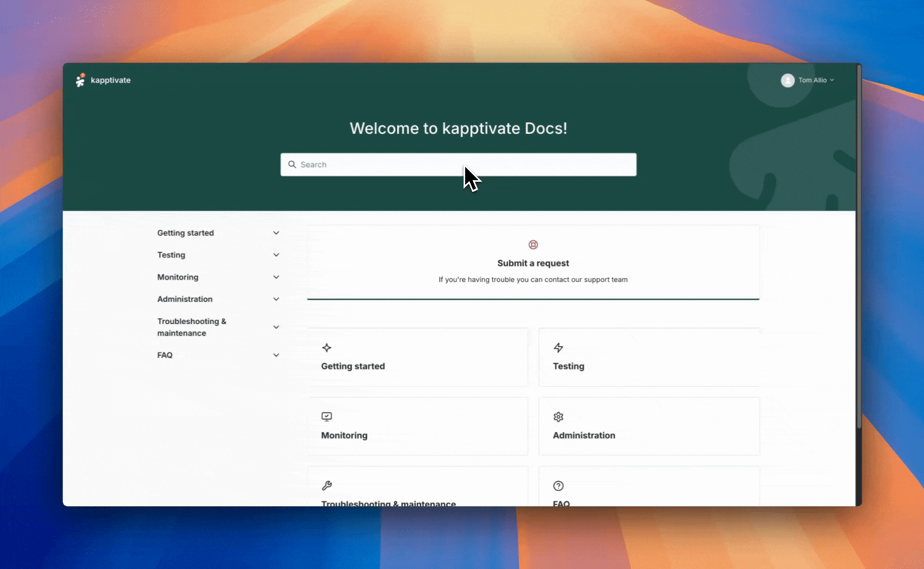924x569 pixels.
Task: Select Getting started in the sidebar
Action: pos(185,233)
